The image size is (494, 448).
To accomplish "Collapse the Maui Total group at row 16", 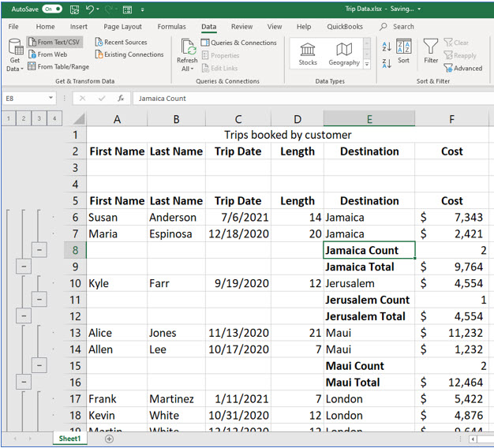I will pyautogui.click(x=24, y=382).
